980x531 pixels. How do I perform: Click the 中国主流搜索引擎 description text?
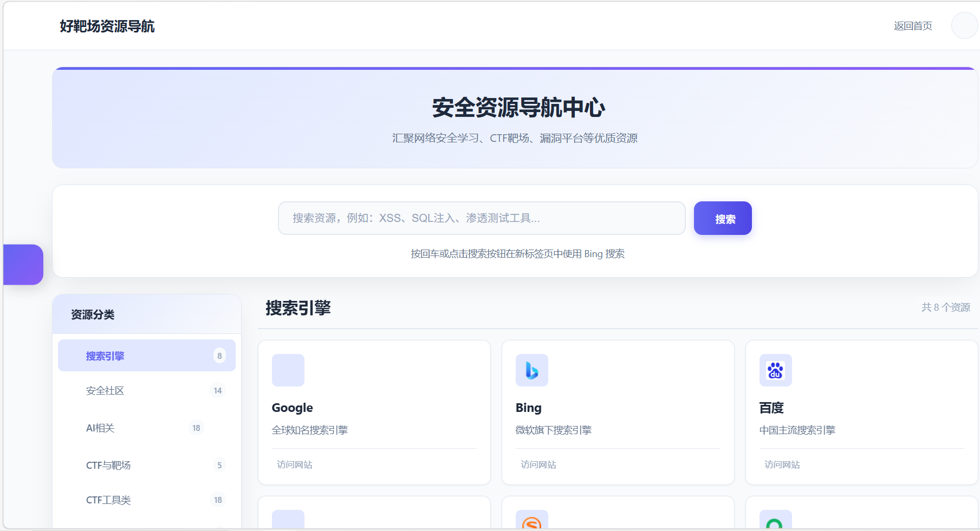(797, 430)
